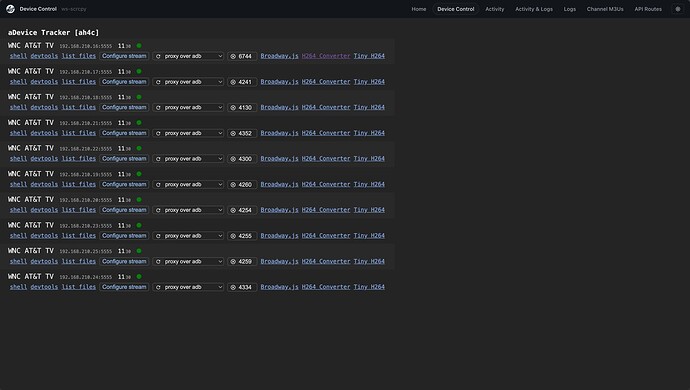
Task: Open proxy over adb dropdown beside PID 4241
Action: 188,82
